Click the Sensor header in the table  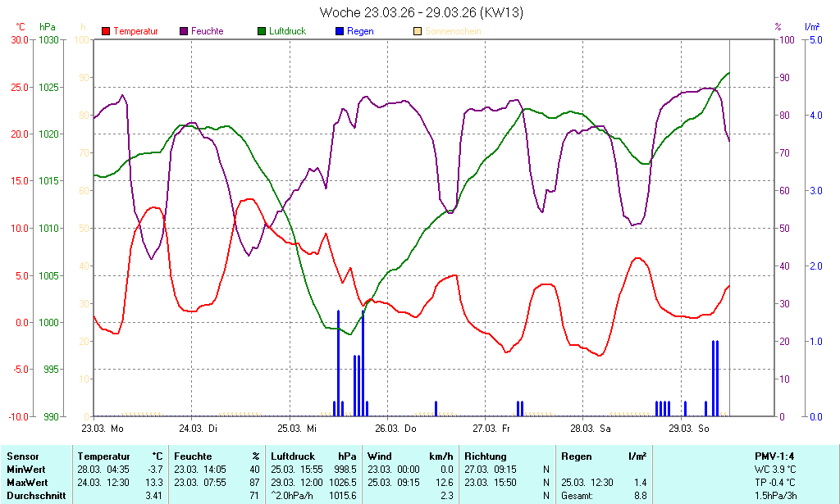[22, 456]
